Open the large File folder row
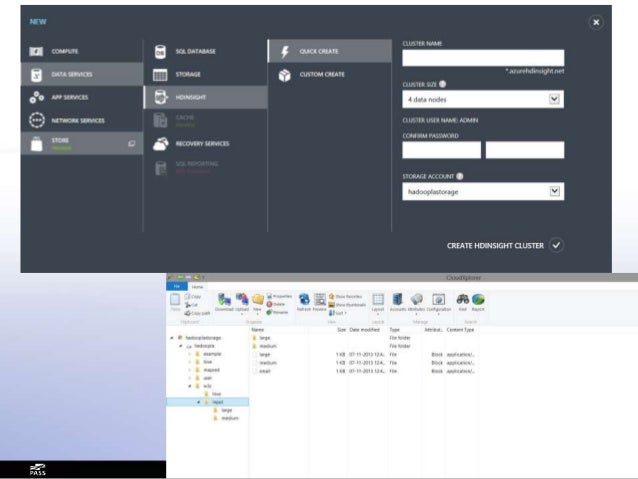638x479 pixels. coord(364,338)
